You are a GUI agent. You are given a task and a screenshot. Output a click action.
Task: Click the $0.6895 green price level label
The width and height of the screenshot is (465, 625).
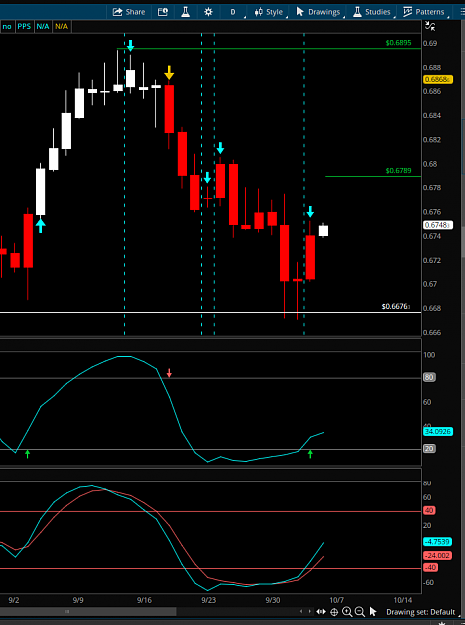click(398, 43)
